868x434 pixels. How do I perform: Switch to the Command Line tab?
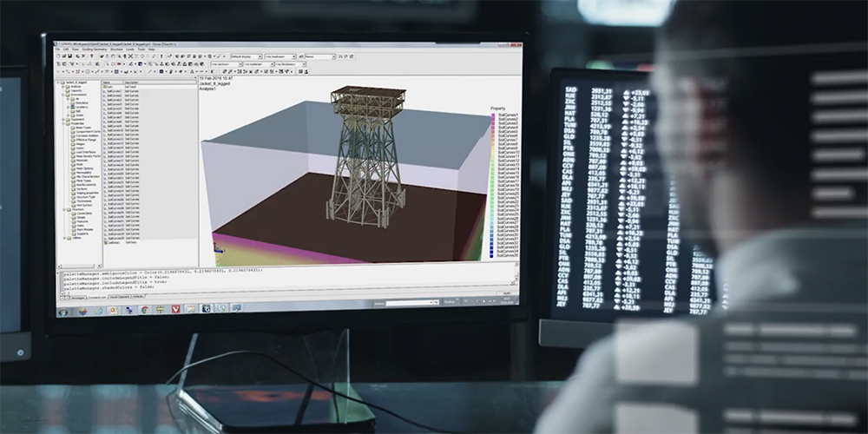[x=96, y=297]
